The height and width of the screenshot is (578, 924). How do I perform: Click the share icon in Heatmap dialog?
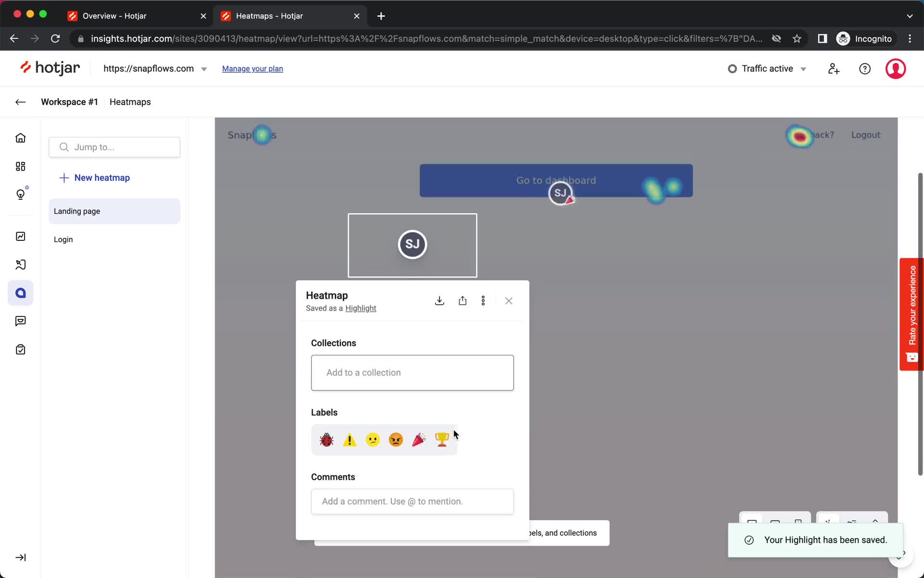462,301
